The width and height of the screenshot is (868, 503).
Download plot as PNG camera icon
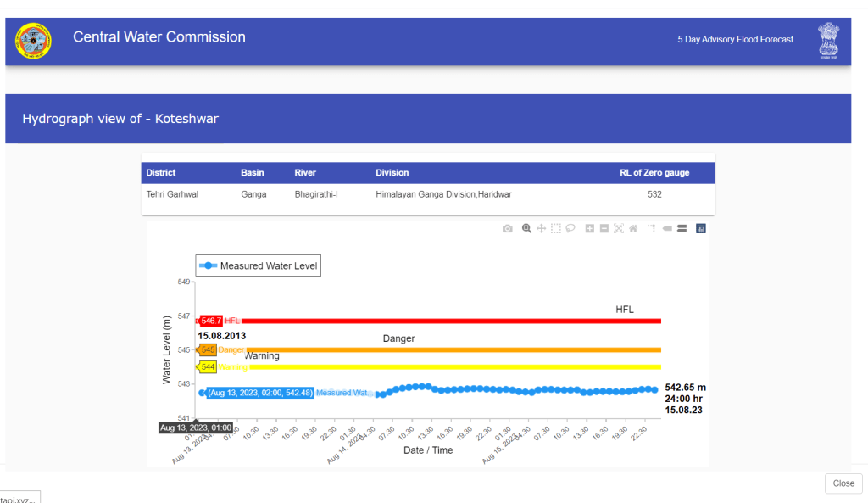pyautogui.click(x=507, y=228)
